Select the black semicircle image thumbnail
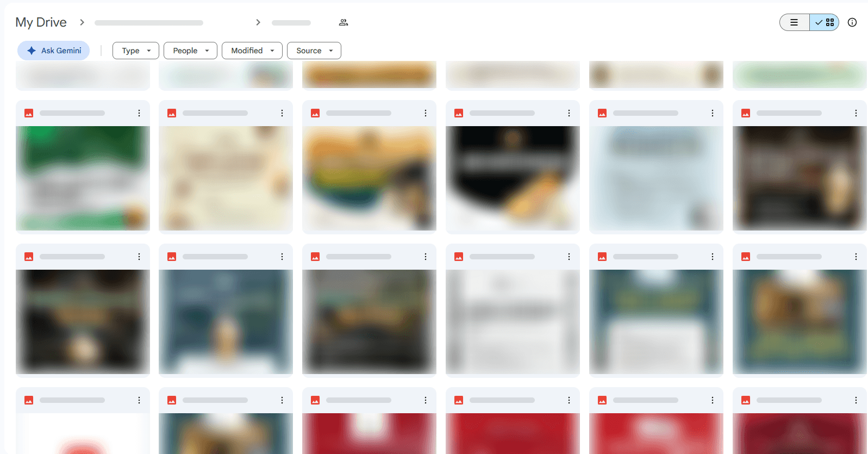This screenshot has width=868, height=454. tap(513, 178)
